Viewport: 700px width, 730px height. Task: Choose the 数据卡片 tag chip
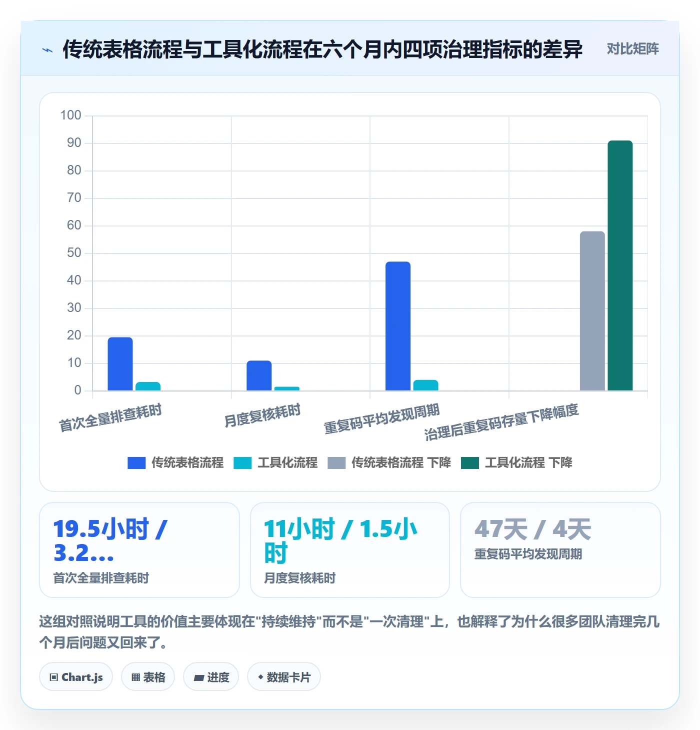pyautogui.click(x=284, y=677)
